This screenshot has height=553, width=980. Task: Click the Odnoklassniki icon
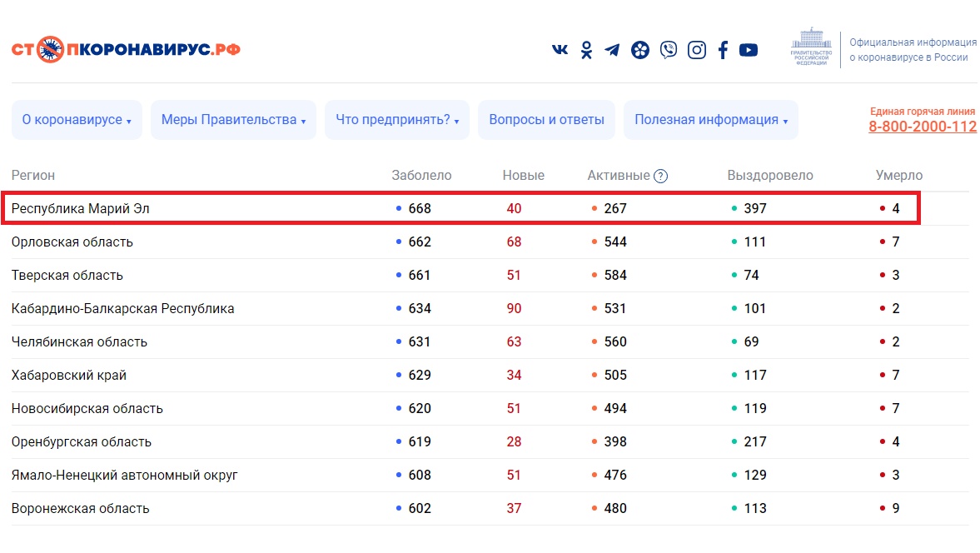(x=586, y=50)
